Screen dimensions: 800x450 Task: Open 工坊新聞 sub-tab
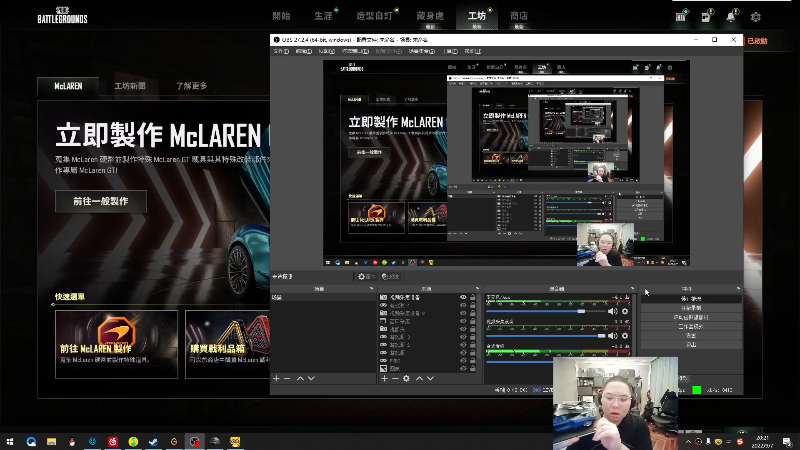pos(130,86)
